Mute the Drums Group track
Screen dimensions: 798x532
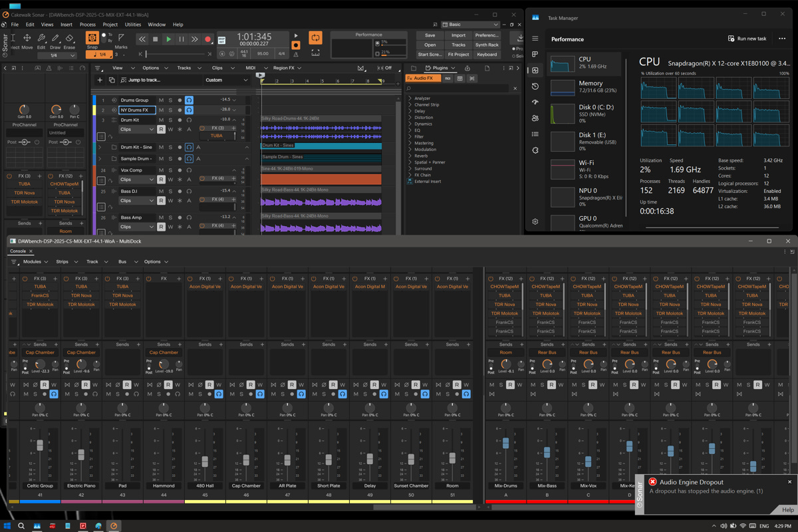click(161, 100)
